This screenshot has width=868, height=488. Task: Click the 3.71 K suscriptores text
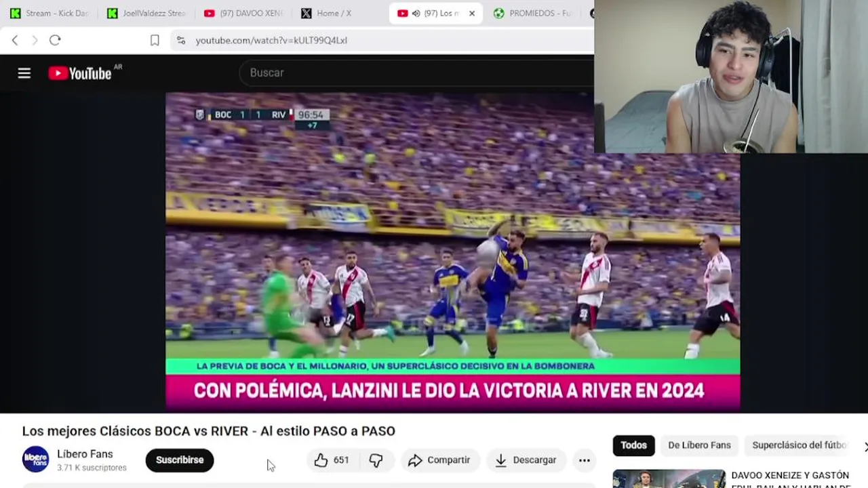[92, 468]
